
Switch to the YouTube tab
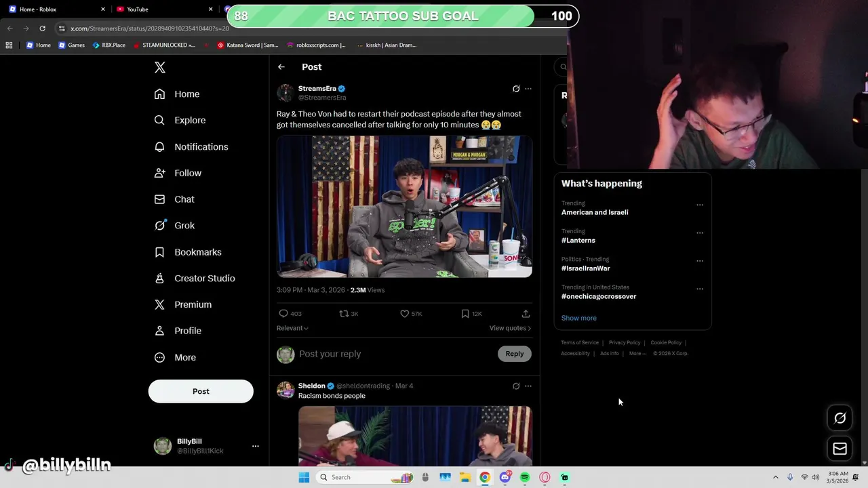165,9
